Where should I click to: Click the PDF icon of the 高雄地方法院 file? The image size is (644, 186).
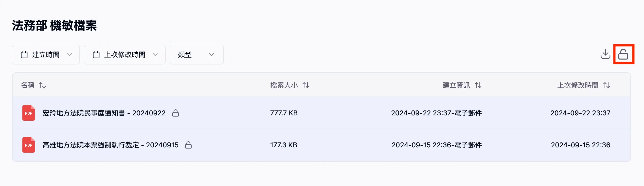coord(29,145)
